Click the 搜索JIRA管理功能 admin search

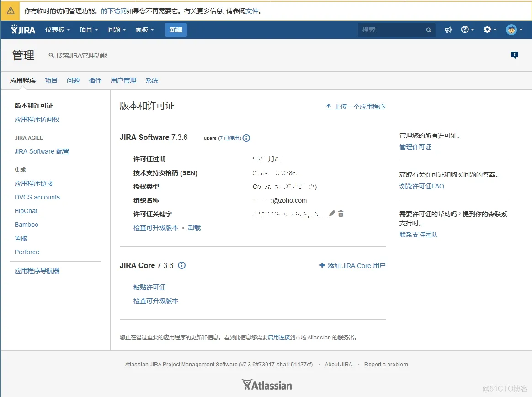pyautogui.click(x=78, y=55)
